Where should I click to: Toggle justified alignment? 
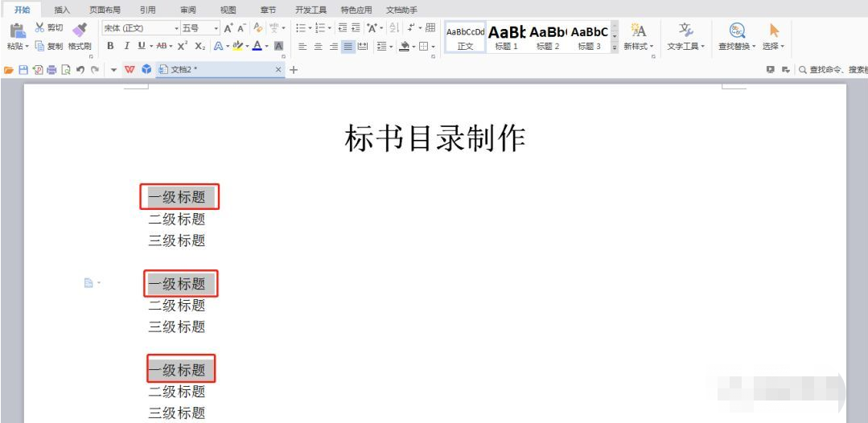348,47
